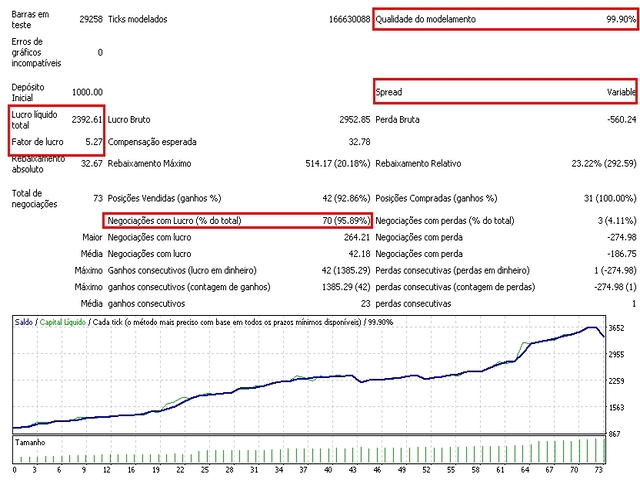
Task: Select absolute drawdown value 32.67
Action: click(91, 164)
